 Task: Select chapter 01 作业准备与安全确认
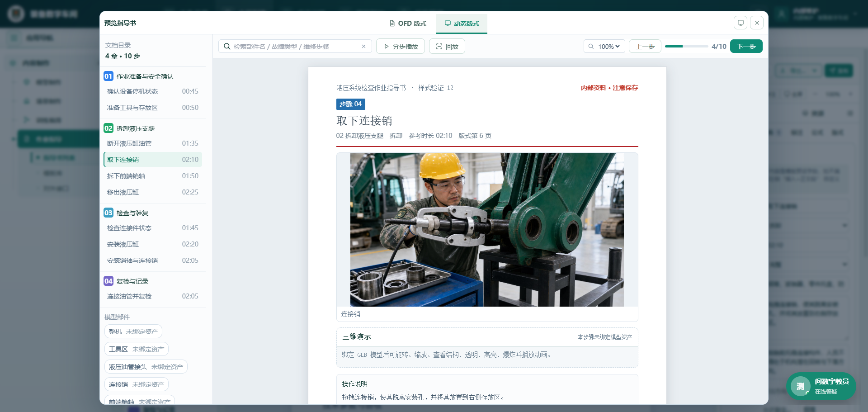coord(153,76)
